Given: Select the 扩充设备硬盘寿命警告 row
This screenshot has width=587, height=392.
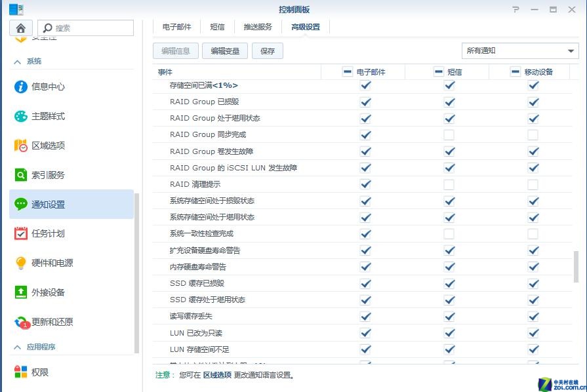Looking at the screenshot, I should 363,250.
